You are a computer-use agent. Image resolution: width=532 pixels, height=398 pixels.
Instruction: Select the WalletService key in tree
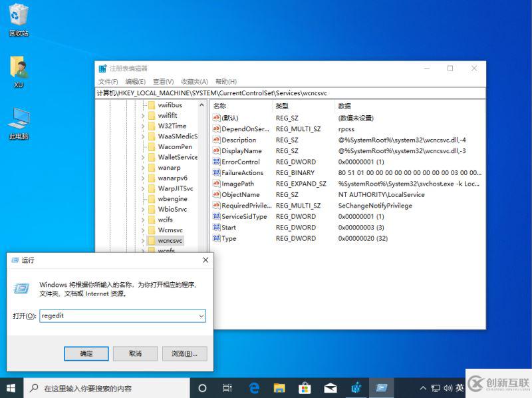(177, 157)
